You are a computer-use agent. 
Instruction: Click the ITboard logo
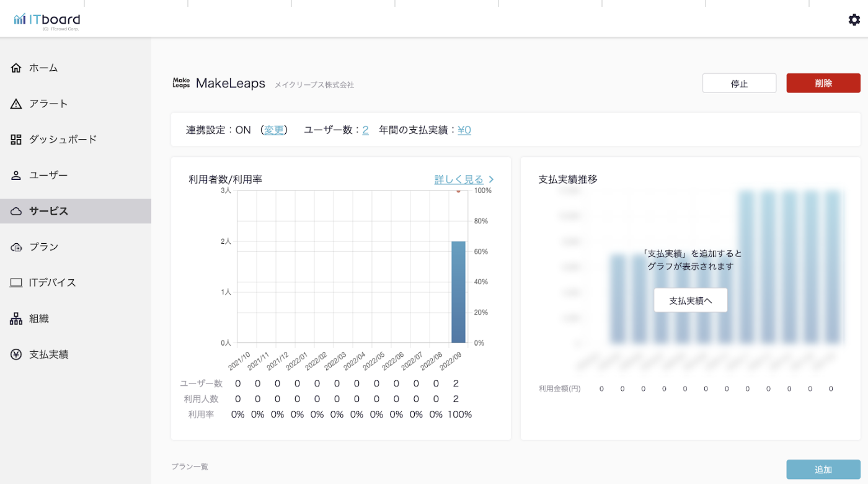(x=47, y=20)
